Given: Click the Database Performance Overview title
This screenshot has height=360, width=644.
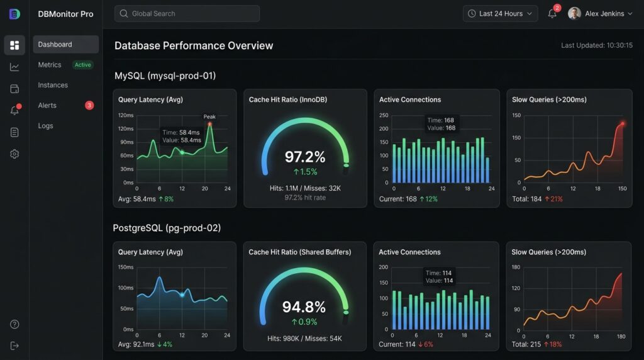Looking at the screenshot, I should [194, 45].
